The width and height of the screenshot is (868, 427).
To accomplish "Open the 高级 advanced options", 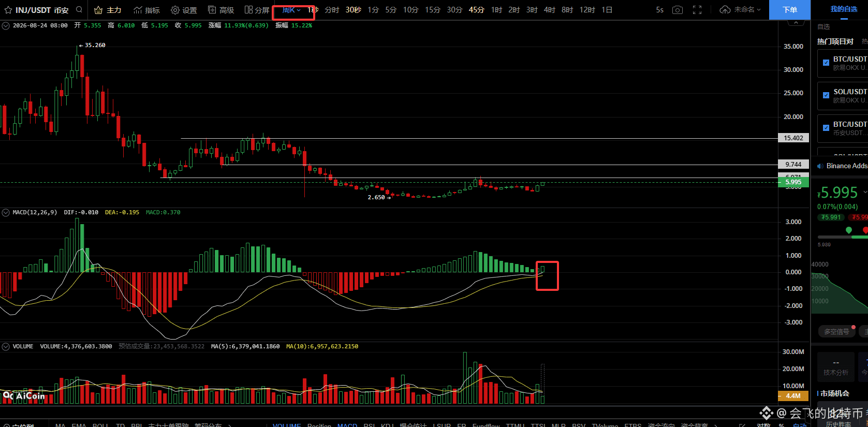I will [221, 10].
